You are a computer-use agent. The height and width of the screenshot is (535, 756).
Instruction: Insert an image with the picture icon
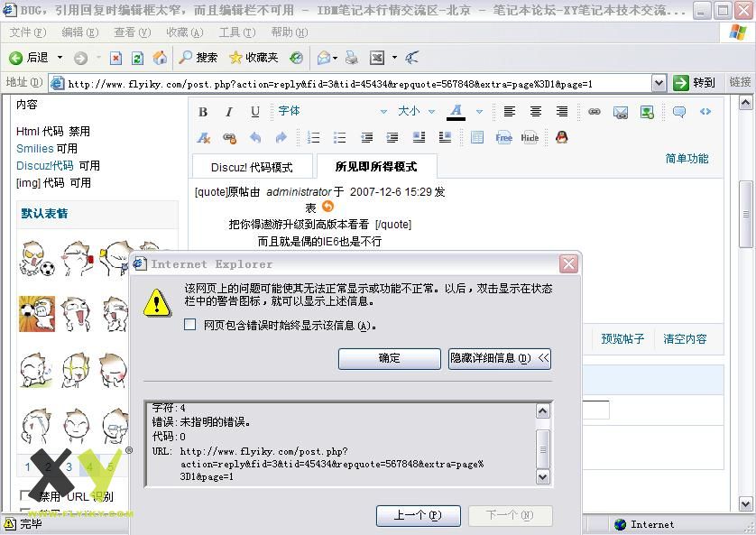(647, 112)
